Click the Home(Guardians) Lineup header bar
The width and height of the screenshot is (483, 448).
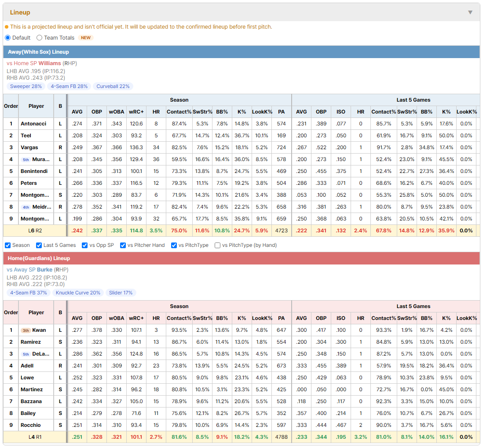pos(241,258)
